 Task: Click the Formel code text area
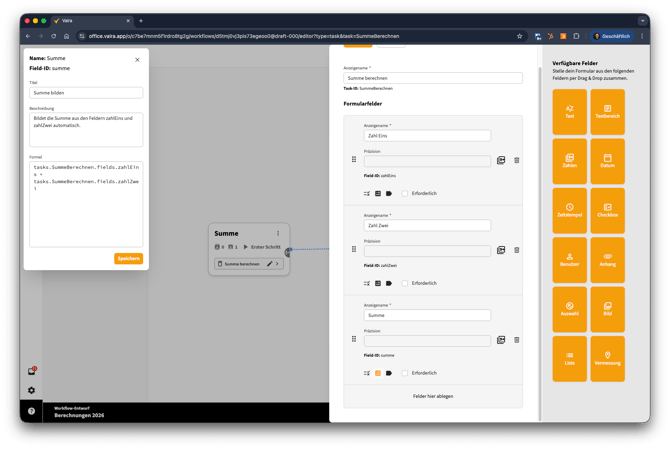coord(86,204)
